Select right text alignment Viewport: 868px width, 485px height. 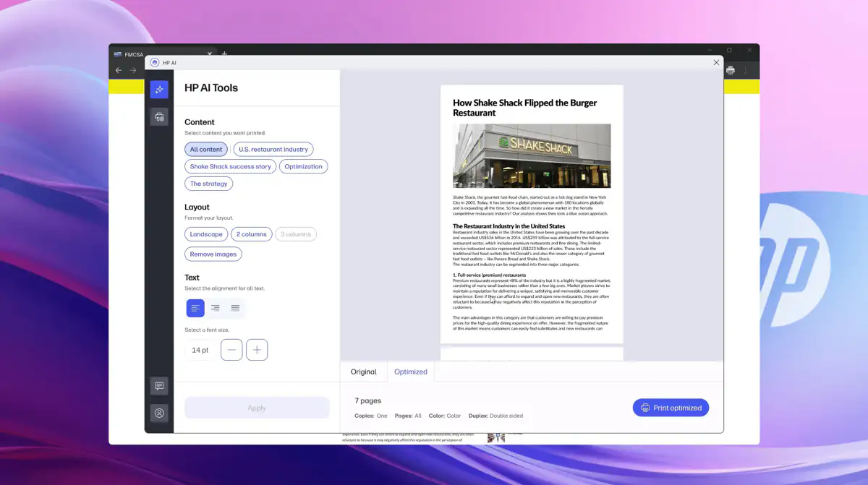coord(215,308)
